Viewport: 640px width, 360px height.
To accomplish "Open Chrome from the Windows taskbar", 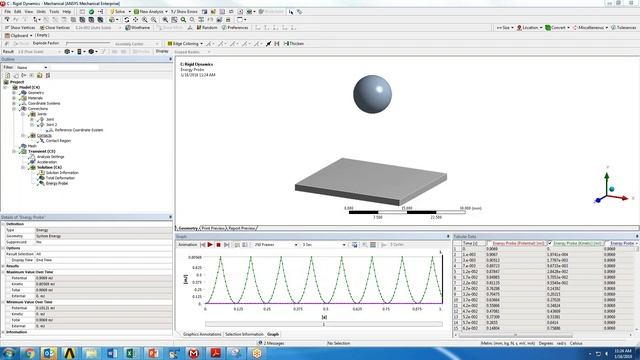I will [x=29, y=353].
